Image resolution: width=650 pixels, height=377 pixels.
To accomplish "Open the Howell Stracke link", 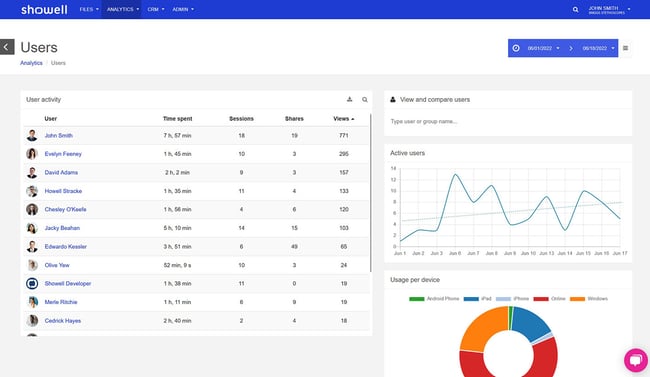I will click(x=63, y=191).
